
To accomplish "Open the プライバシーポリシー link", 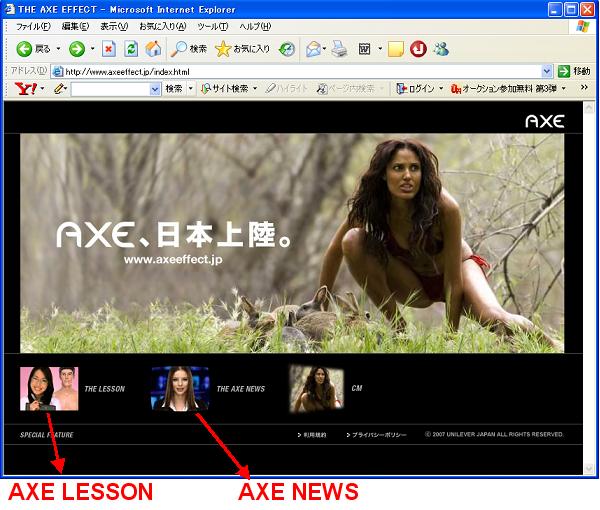I will [377, 436].
